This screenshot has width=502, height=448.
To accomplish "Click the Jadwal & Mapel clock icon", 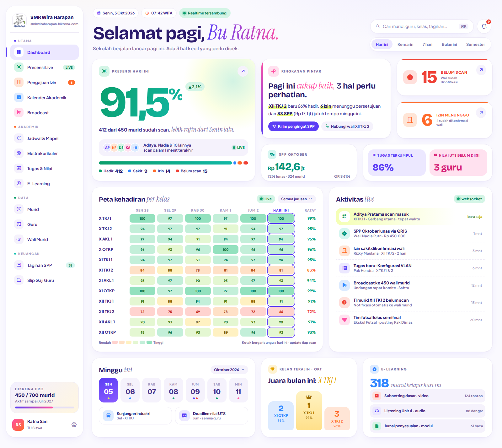I will click(x=19, y=138).
